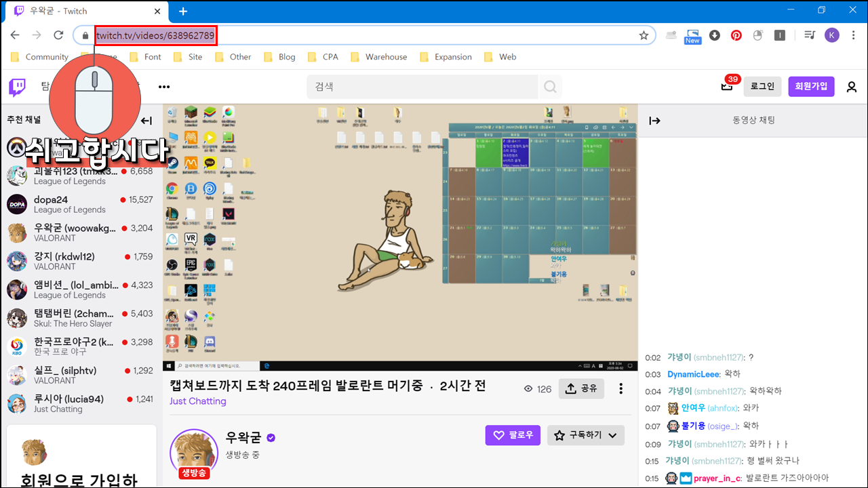This screenshot has height=488, width=868.
Task: Open the Font bookmark folder
Action: click(x=146, y=57)
